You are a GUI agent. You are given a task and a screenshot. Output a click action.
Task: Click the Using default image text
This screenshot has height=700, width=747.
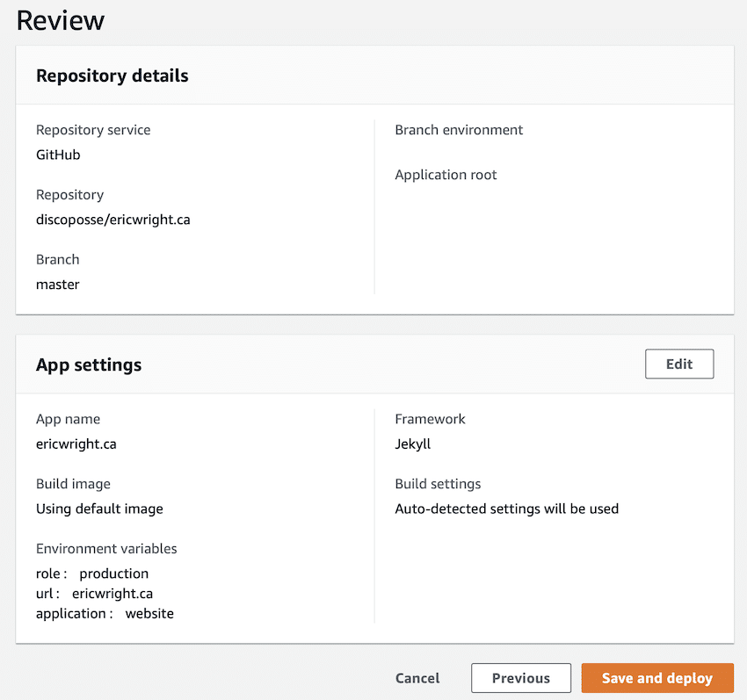point(99,509)
